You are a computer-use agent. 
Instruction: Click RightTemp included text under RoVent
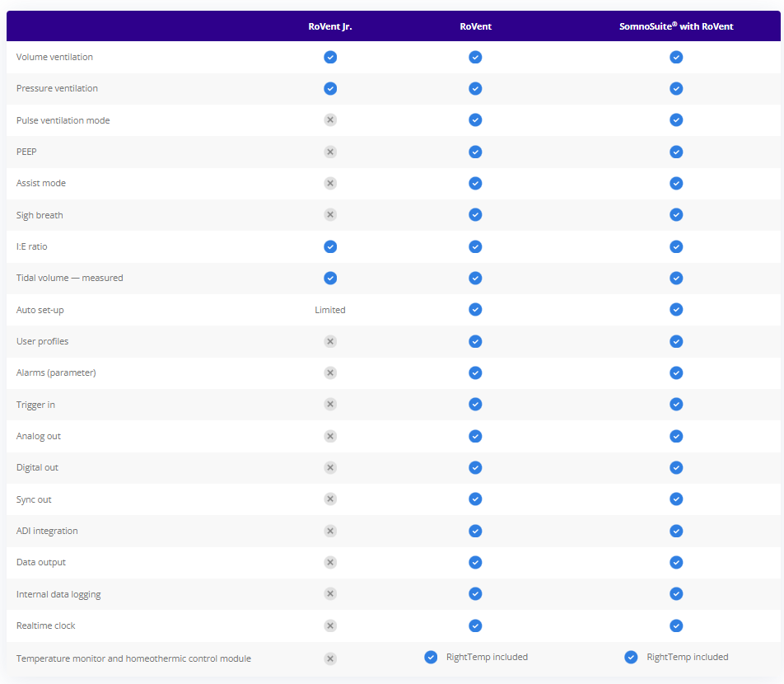click(x=487, y=657)
